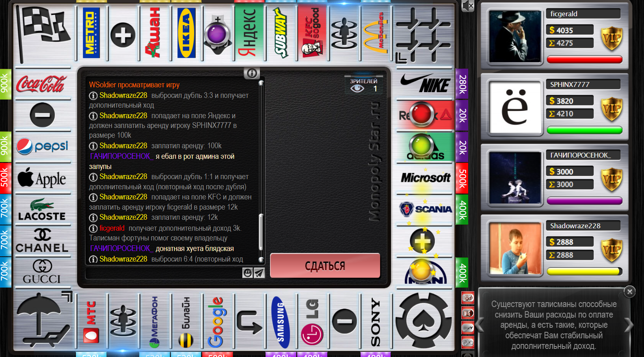Click the bottom-row U-turn arrow cell
Viewport: 644px width, 357px height.
[x=249, y=322]
